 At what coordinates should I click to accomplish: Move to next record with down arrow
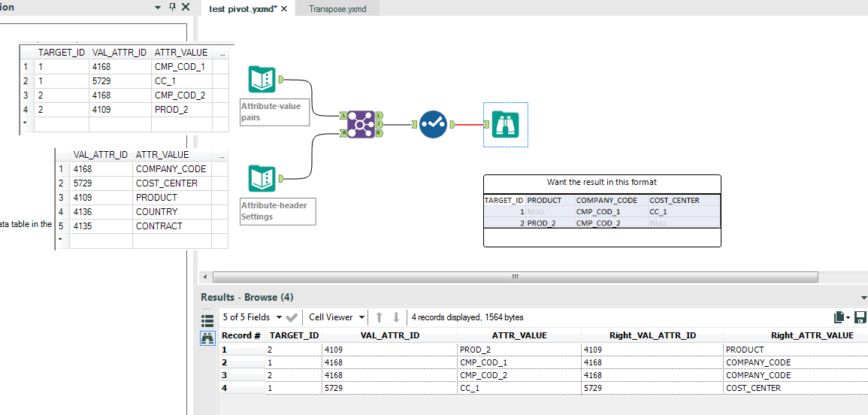396,317
